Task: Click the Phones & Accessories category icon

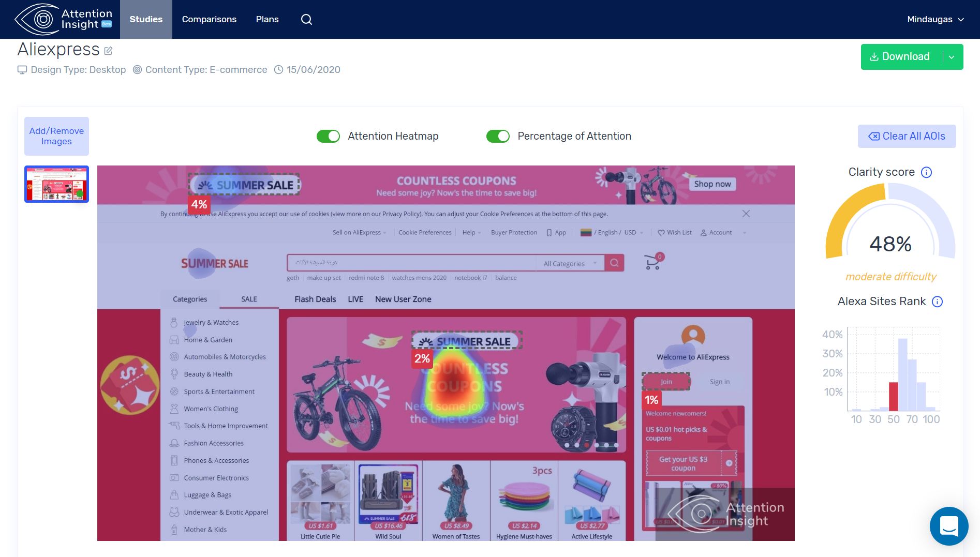Action: click(x=174, y=460)
